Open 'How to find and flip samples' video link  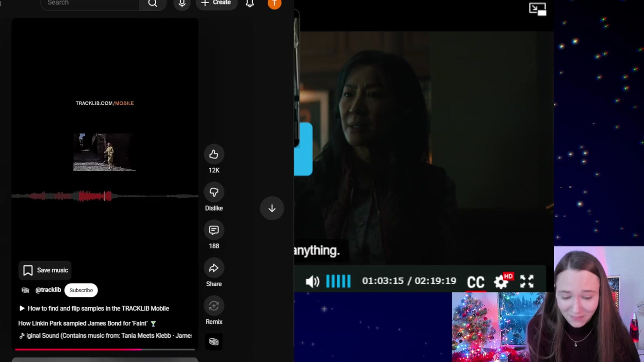95,308
